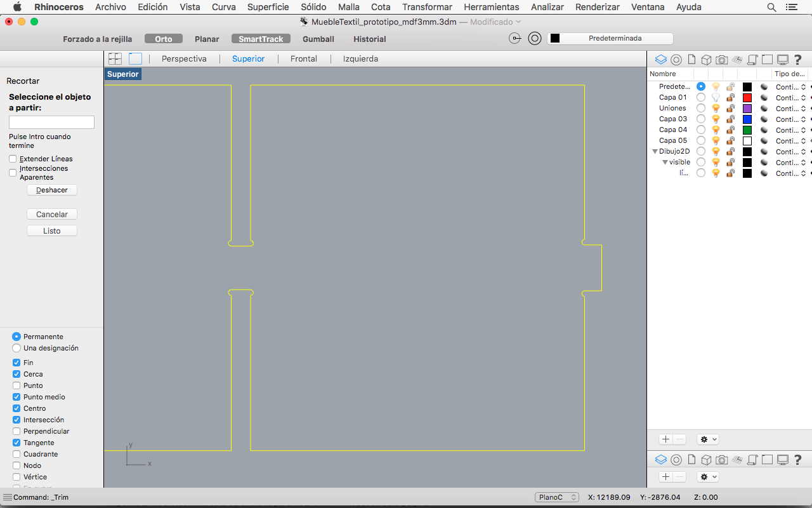This screenshot has width=812, height=508.
Task: Click material sphere icon for Capa 03
Action: click(764, 119)
